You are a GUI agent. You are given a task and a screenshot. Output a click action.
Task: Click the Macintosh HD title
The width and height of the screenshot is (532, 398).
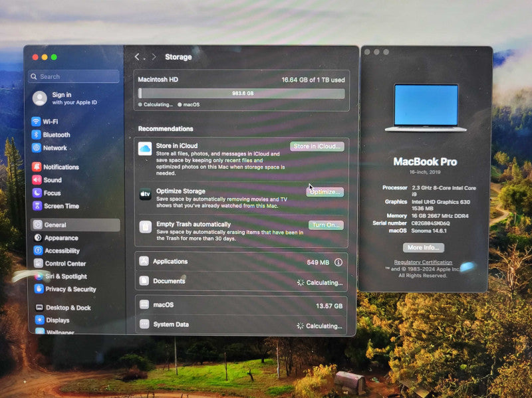[158, 79]
